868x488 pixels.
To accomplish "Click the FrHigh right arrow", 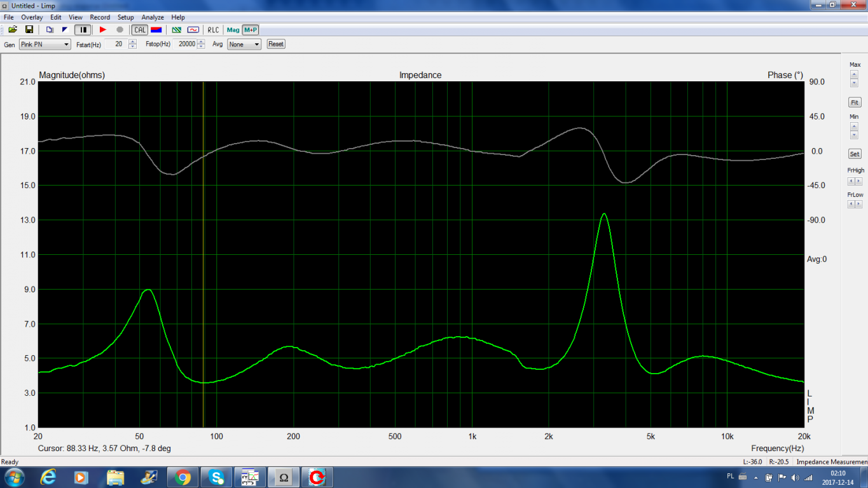I will point(858,181).
